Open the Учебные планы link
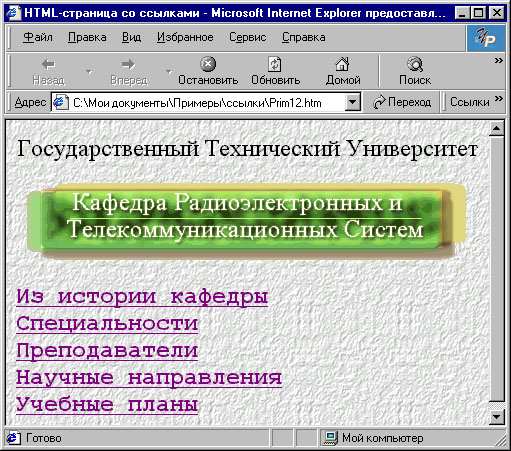Screen dimensions: 511x451 coord(107,405)
